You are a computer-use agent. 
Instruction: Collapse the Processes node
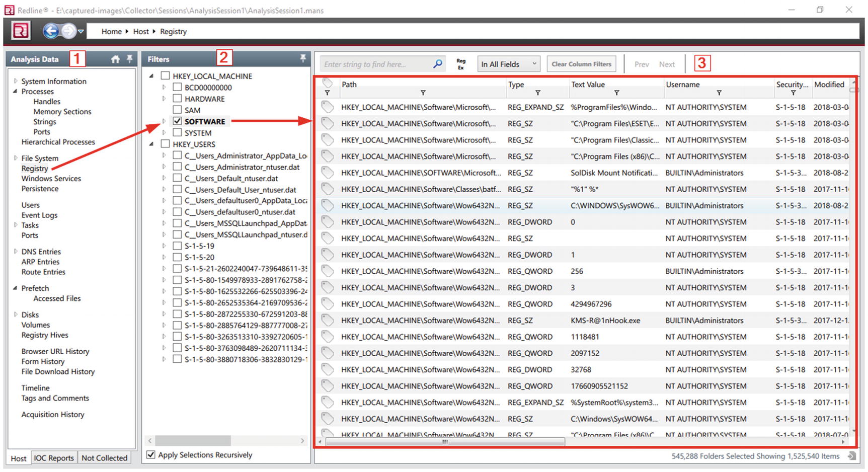point(15,91)
